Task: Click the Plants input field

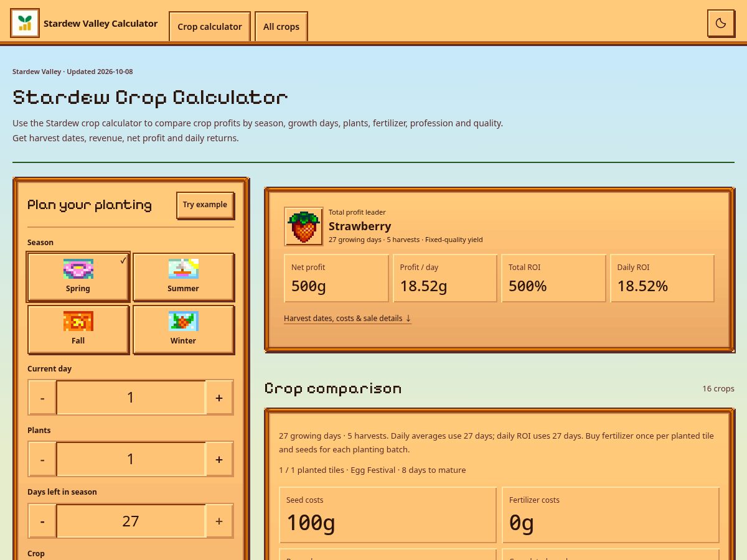Action: pos(131,459)
